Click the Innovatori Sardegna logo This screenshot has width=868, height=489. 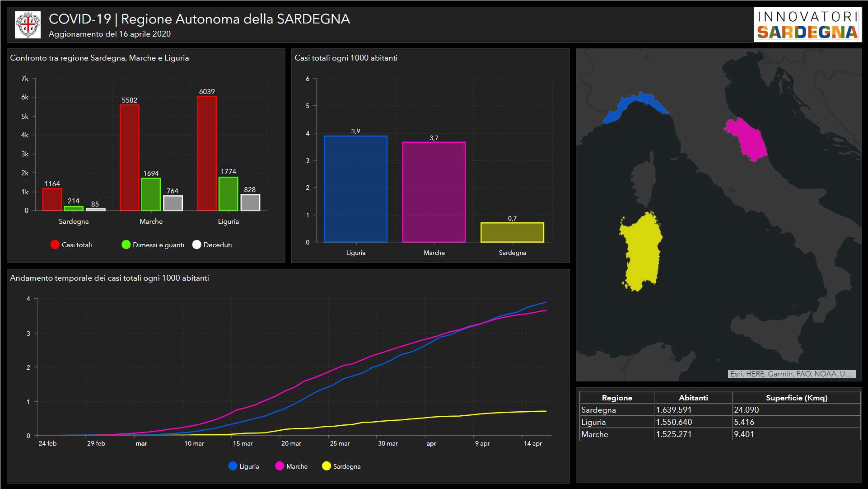807,25
